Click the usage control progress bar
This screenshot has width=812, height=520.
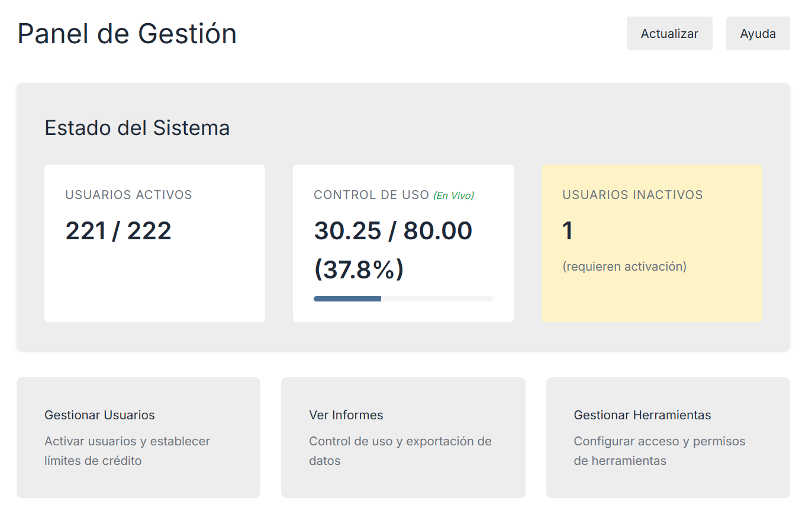coord(402,298)
